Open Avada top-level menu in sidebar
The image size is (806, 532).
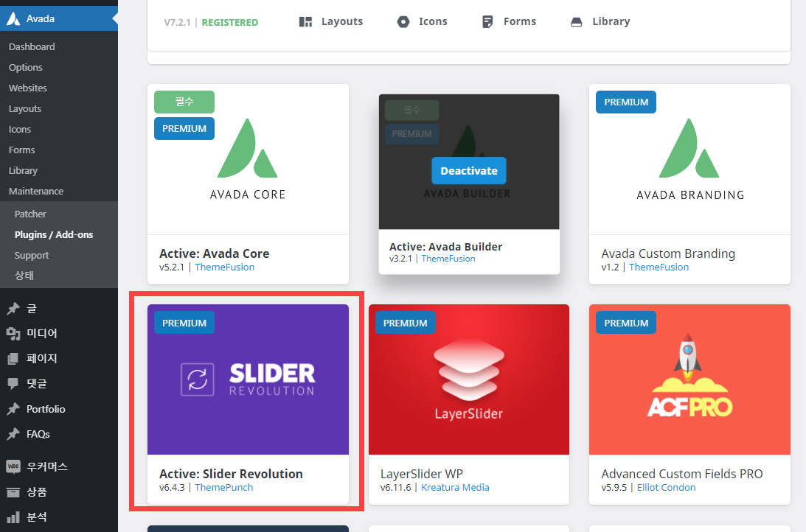pyautogui.click(x=58, y=18)
